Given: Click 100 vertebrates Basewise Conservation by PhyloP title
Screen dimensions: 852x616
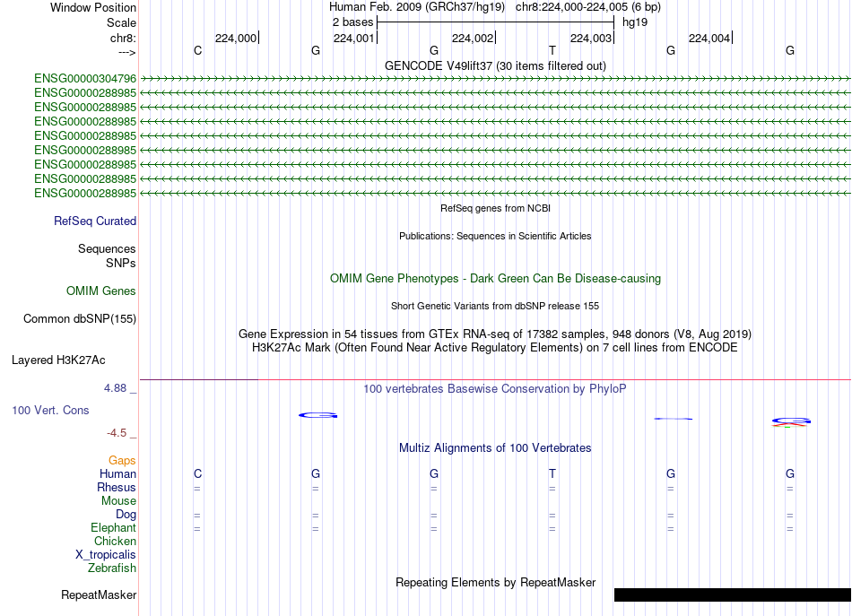Looking at the screenshot, I should tap(495, 388).
